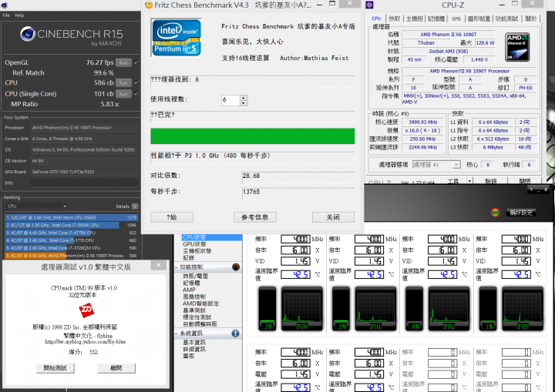Click the blue info icon on 系統資訊 header
555x392 pixels.
[x=235, y=333]
